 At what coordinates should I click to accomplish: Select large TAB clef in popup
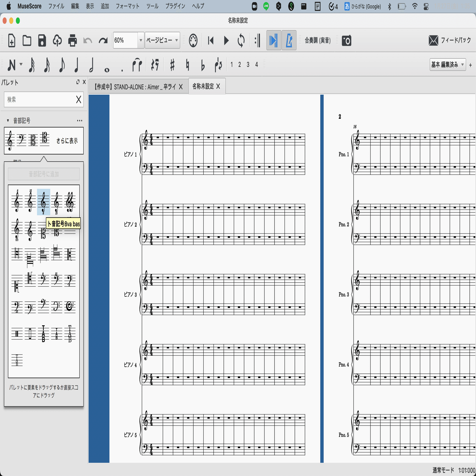pos(43,333)
